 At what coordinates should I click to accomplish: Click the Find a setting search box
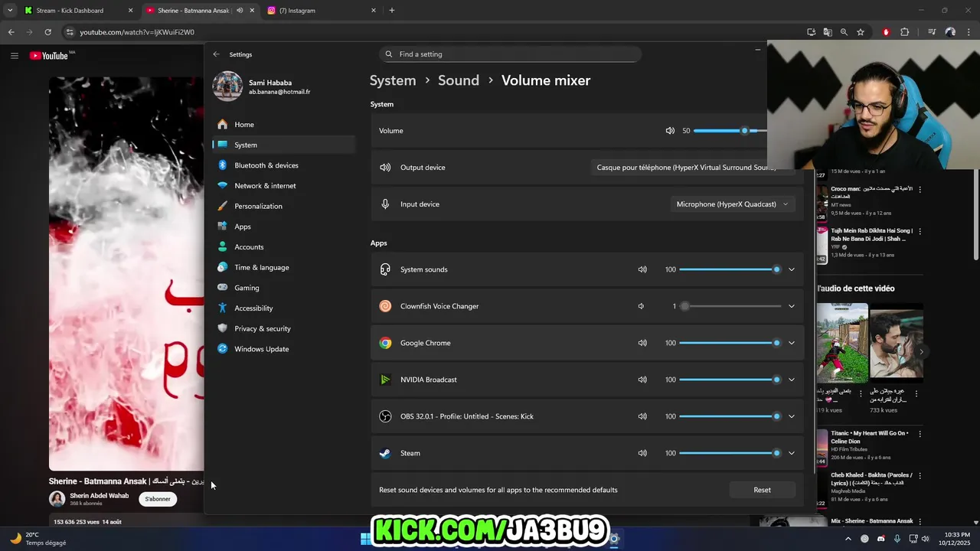click(x=510, y=54)
